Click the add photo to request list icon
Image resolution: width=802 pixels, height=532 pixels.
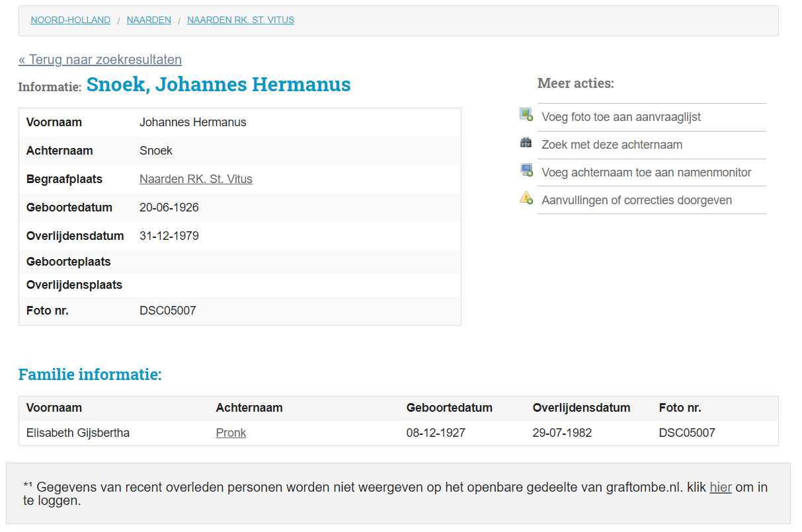[x=526, y=115]
